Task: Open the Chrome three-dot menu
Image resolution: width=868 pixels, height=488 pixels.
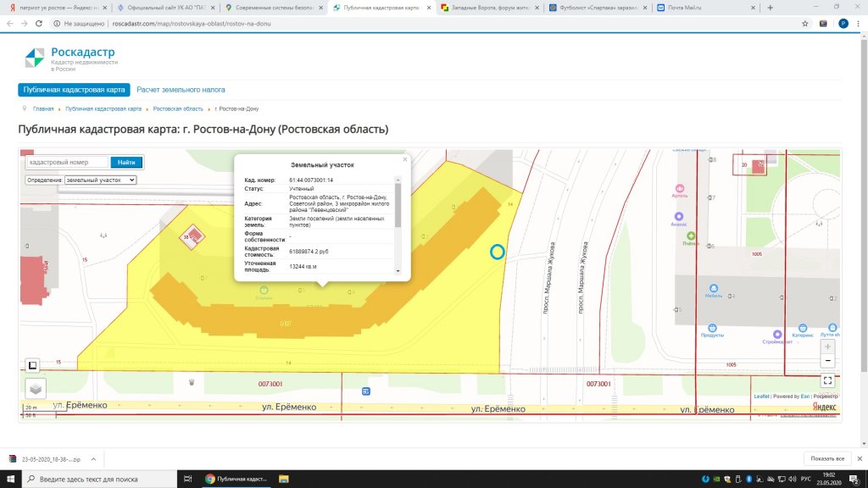Action: [x=859, y=24]
